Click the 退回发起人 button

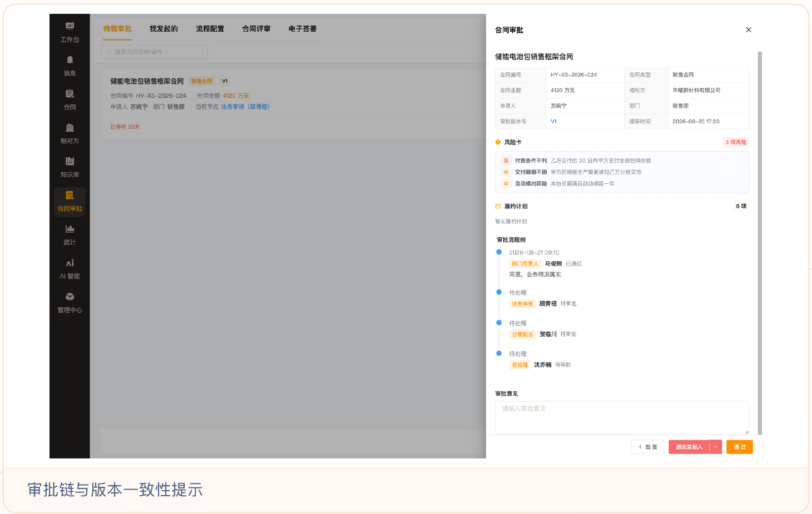click(x=689, y=447)
